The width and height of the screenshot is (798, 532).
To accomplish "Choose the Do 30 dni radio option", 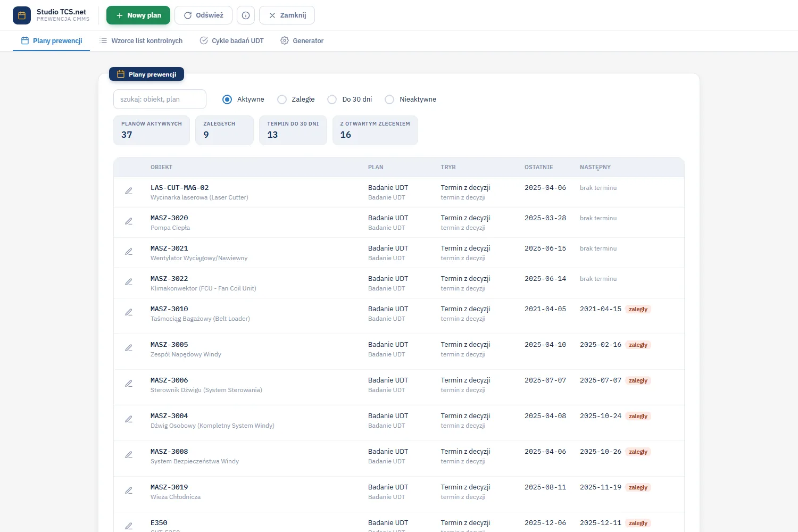I will (x=332, y=99).
